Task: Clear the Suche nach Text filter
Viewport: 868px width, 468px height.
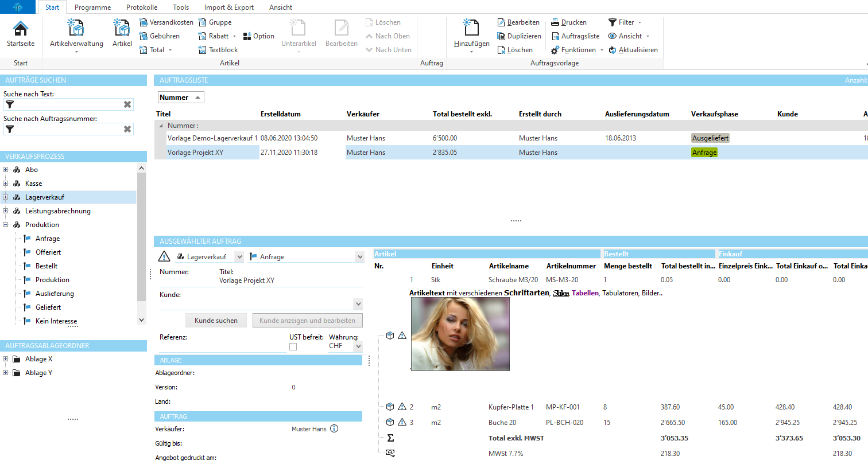Action: click(x=127, y=104)
